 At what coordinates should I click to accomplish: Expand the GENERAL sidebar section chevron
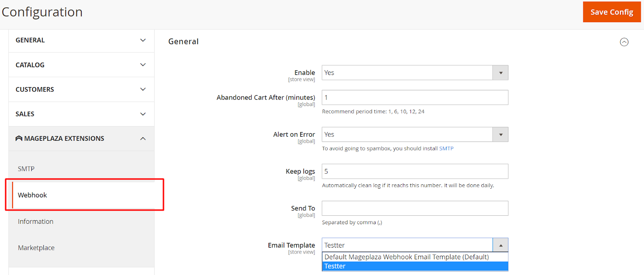(x=143, y=40)
